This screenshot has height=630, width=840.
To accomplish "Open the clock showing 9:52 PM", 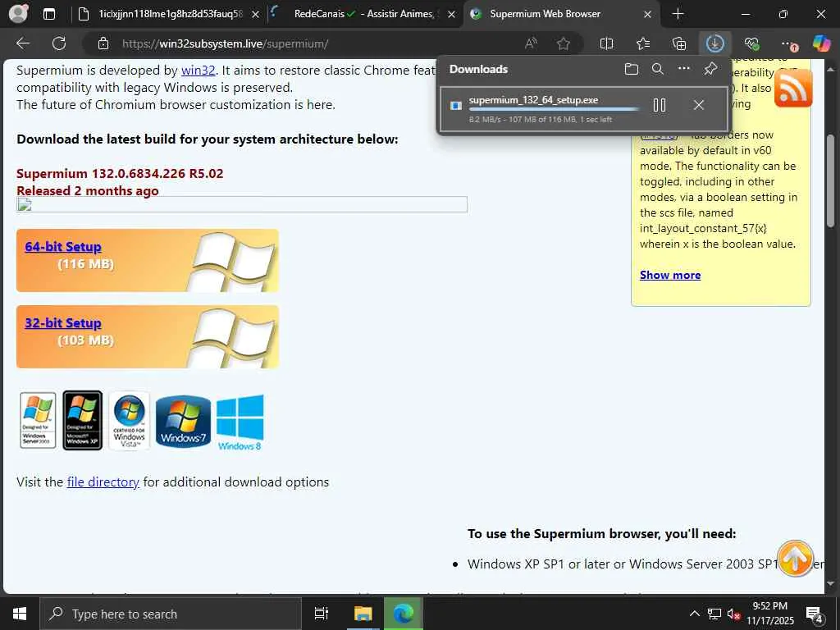I will click(770, 614).
